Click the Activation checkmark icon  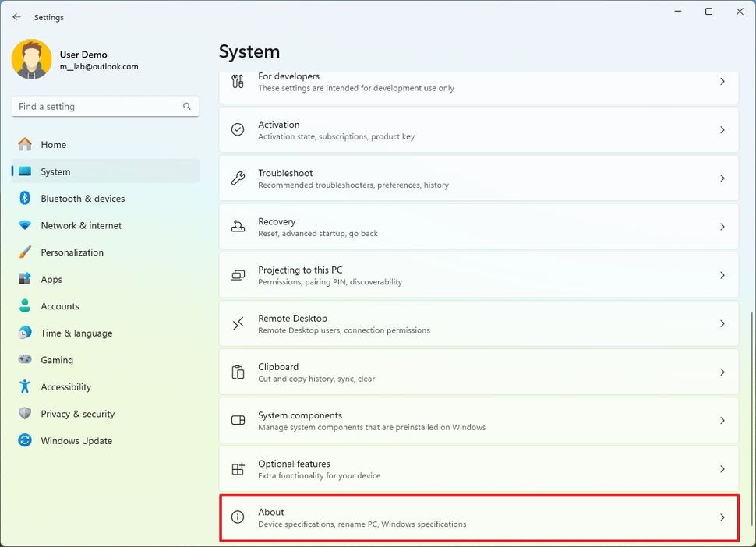(x=238, y=130)
